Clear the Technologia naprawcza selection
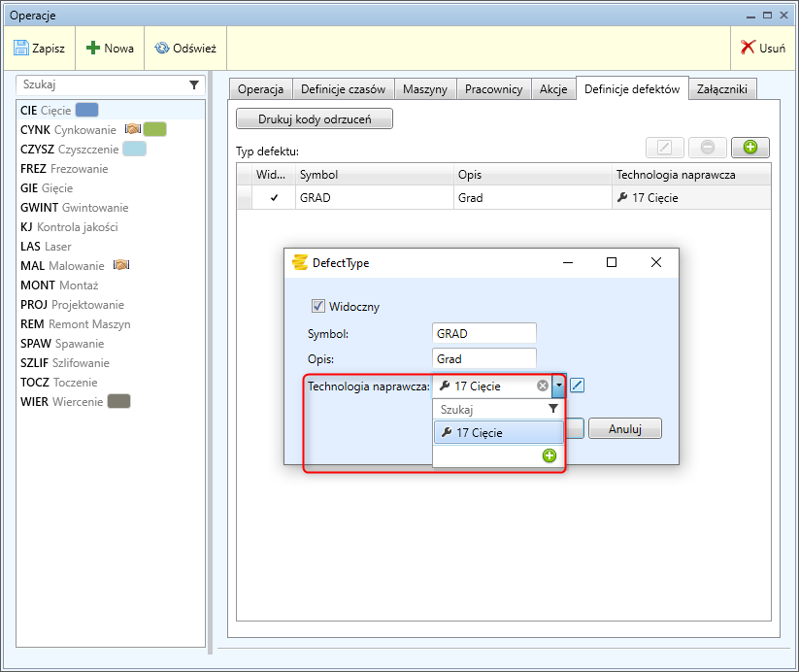799x672 pixels. pos(543,386)
